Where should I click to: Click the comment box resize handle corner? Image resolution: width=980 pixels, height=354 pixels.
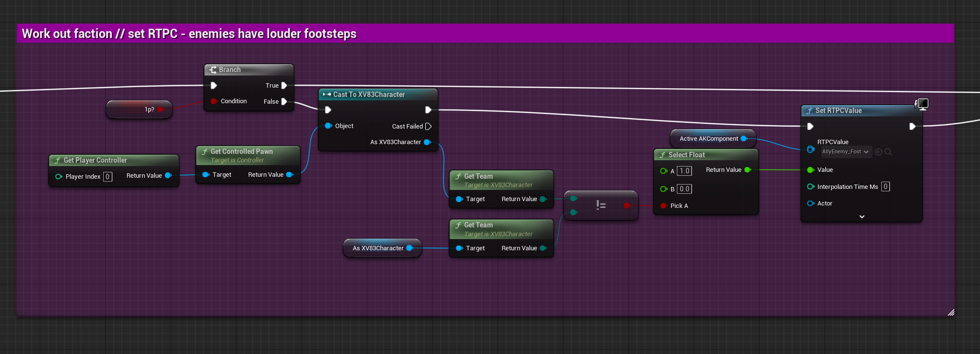coord(951,313)
